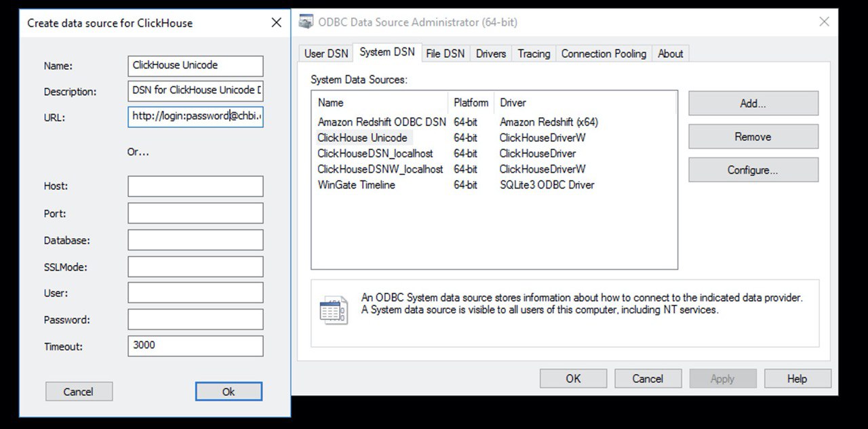
Task: Click ClickHouseDriverW cell for ClickHouse Unicode
Action: pos(542,138)
